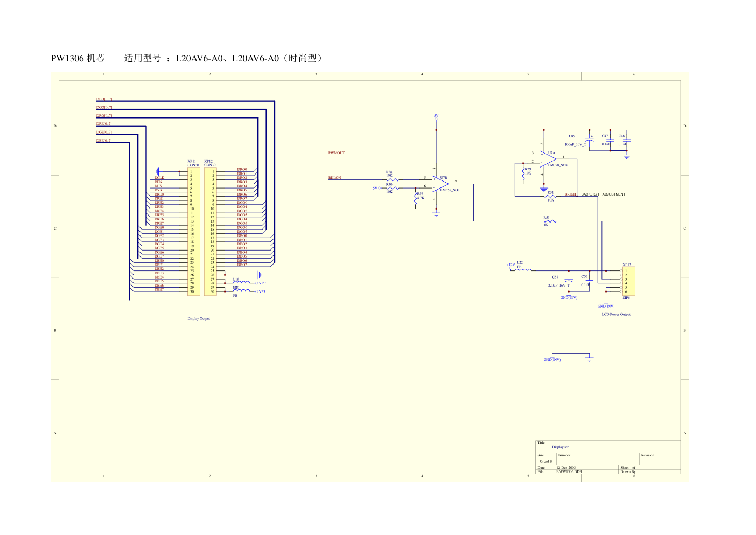This screenshot has height=535, width=756.
Task: Click the DGO0 net label
Action: tap(242, 203)
